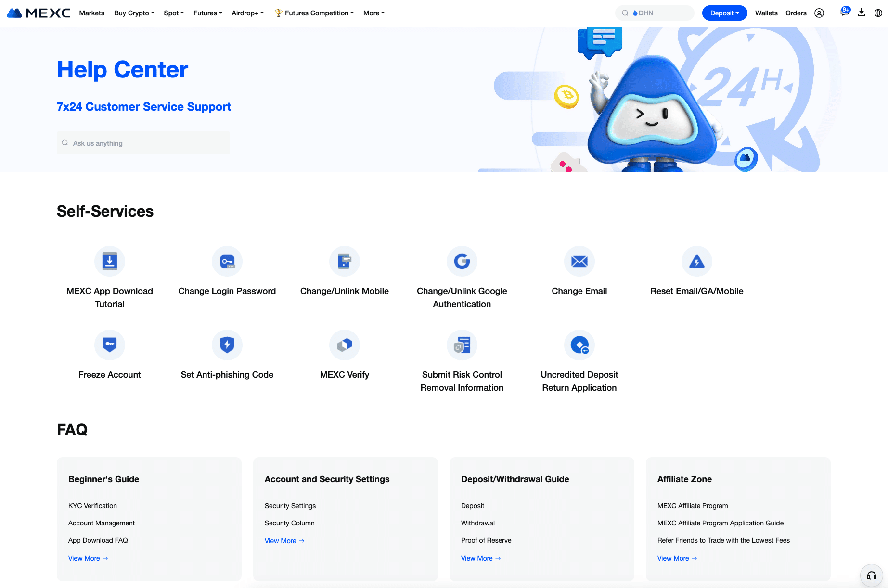
Task: Open MEXC Affiliate Program Application Guide
Action: point(721,523)
